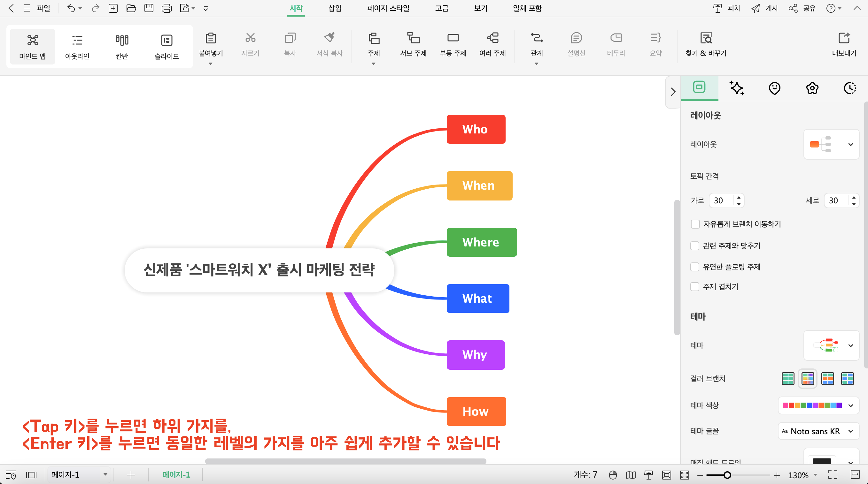This screenshot has height=484, width=868.
Task: Print the mind map
Action: (x=167, y=8)
